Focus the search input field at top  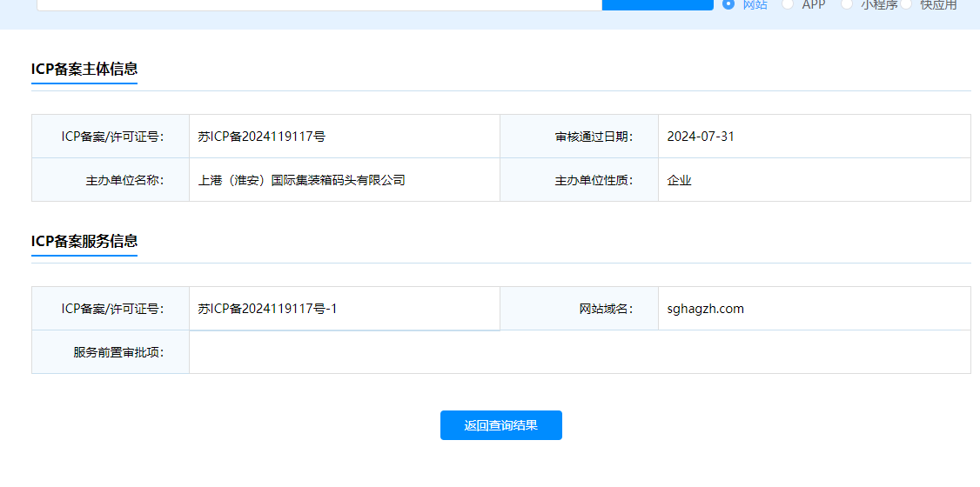pyautogui.click(x=319, y=5)
